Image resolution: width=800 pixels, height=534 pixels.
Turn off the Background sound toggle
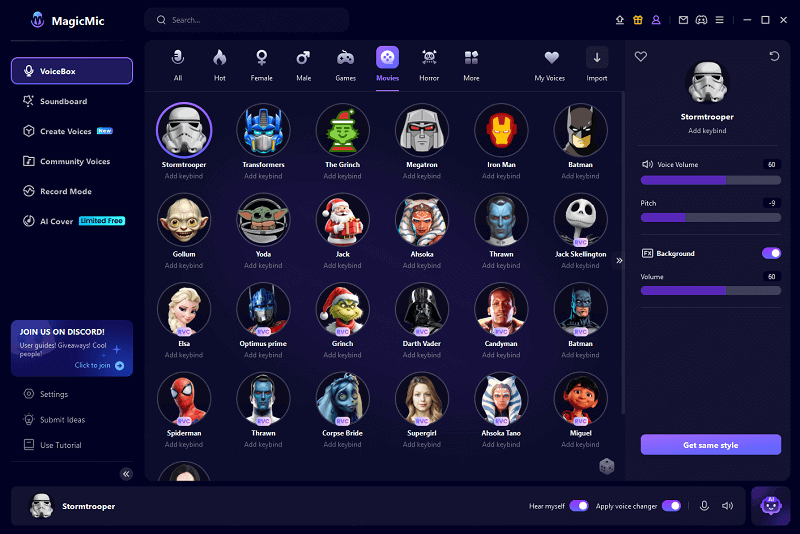pos(771,253)
